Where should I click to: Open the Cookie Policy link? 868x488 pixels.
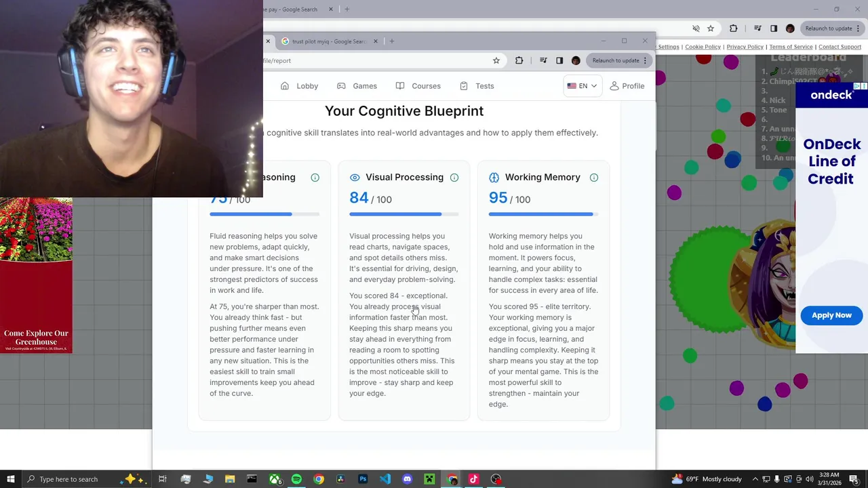703,47
